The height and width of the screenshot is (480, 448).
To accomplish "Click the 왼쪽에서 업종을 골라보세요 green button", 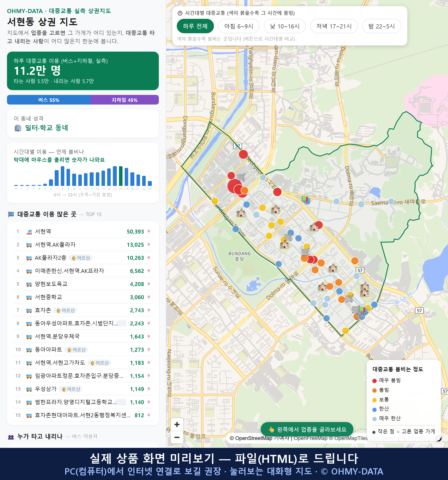I will coord(307,429).
